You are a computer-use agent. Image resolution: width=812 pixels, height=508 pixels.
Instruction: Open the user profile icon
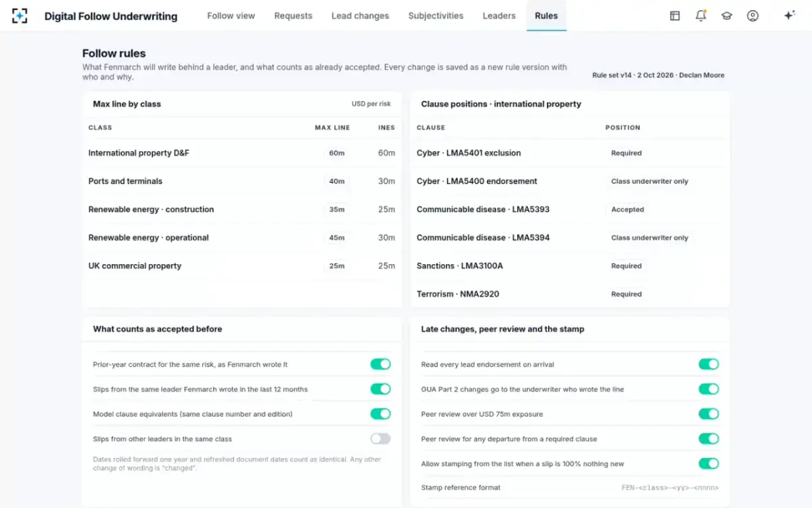point(752,16)
